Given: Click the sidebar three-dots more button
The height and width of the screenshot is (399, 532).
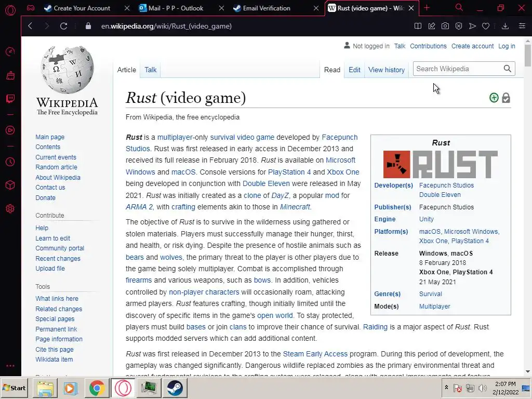Looking at the screenshot, I should click(10, 366).
